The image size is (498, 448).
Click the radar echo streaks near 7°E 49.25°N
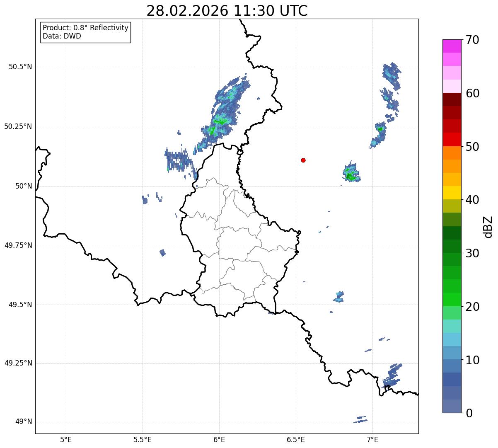coord(392,375)
